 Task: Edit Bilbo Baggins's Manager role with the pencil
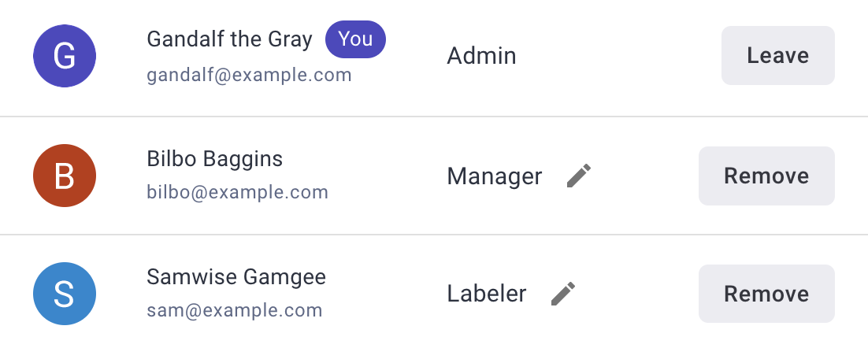tap(579, 176)
